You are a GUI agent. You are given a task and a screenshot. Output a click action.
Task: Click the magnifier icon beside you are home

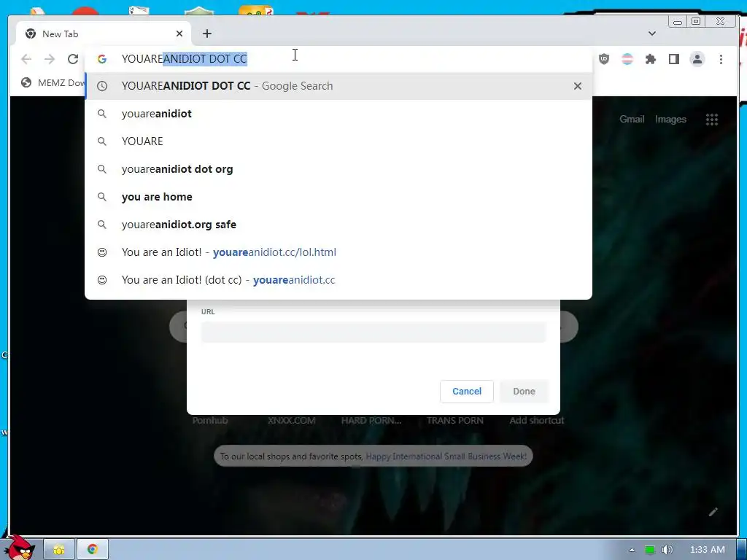(102, 197)
